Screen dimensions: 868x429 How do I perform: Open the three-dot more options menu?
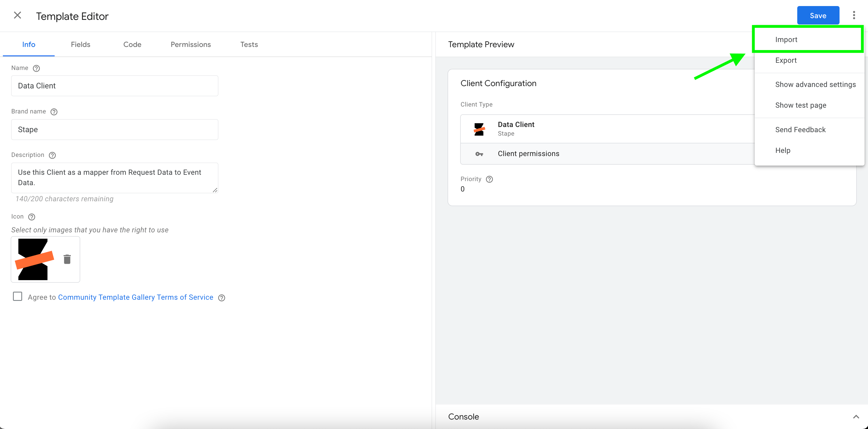pyautogui.click(x=854, y=16)
